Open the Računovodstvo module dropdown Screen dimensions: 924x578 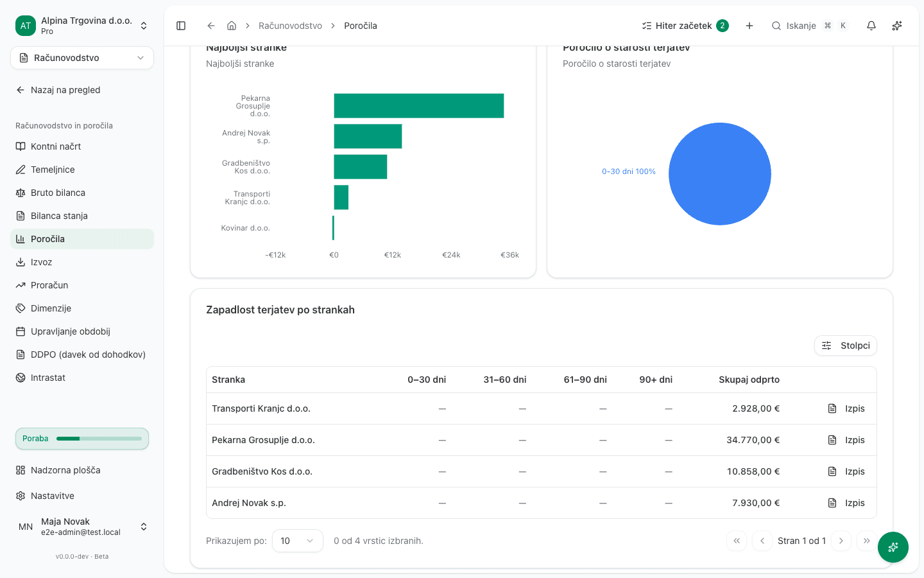[x=82, y=58]
